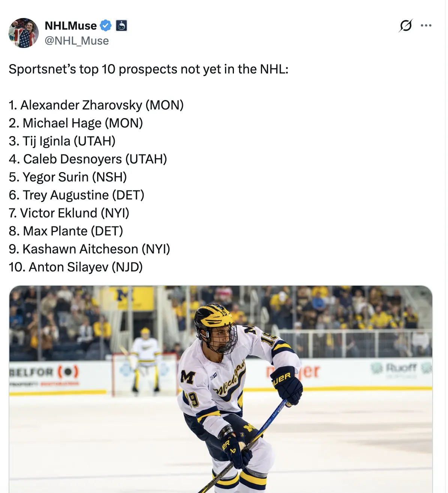This screenshot has width=448, height=493.
Task: Click the Kashawn Aitcheson (NYI) line
Action: (x=89, y=249)
